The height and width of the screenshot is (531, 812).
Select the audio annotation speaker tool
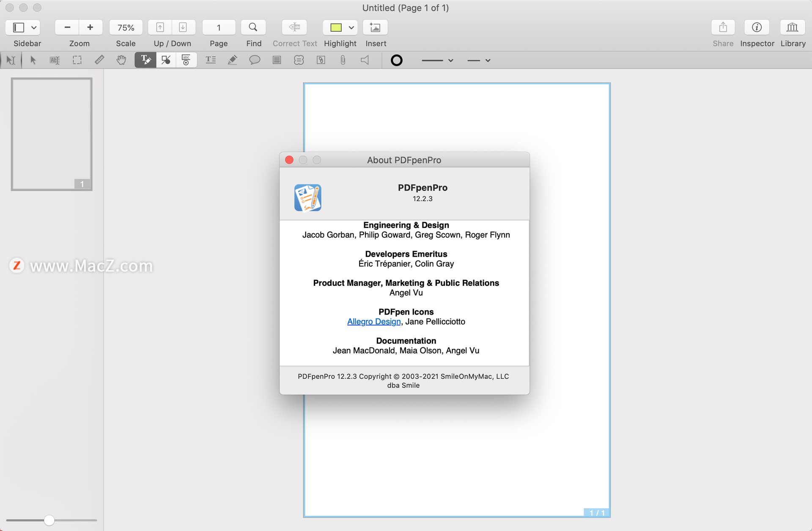[x=365, y=60]
